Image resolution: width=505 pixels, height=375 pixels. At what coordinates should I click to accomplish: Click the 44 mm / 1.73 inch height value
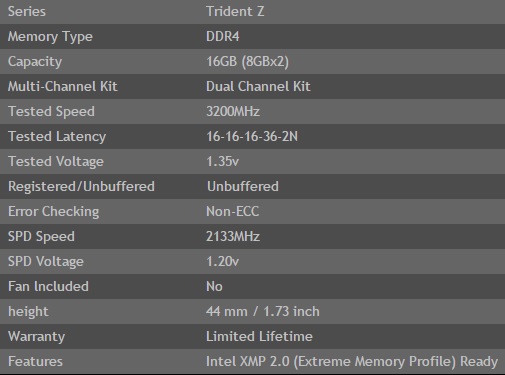coord(263,312)
